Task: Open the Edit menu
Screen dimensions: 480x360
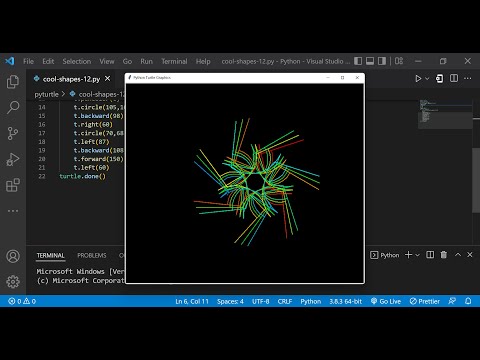Action: [48, 61]
